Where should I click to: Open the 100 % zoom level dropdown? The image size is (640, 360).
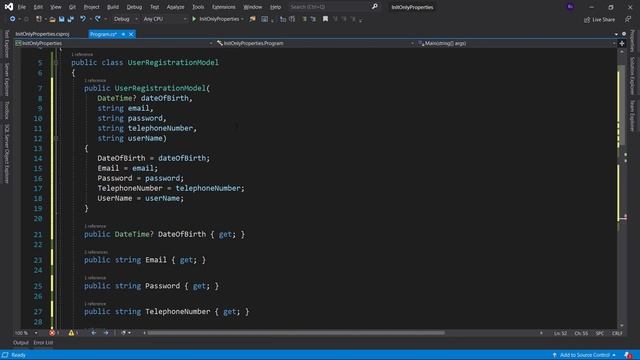[x=26, y=333]
